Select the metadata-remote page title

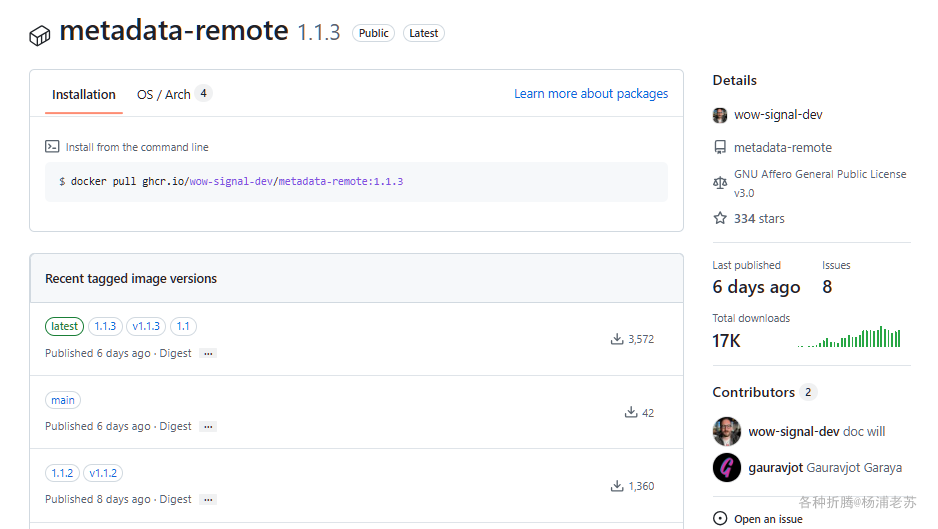point(173,30)
